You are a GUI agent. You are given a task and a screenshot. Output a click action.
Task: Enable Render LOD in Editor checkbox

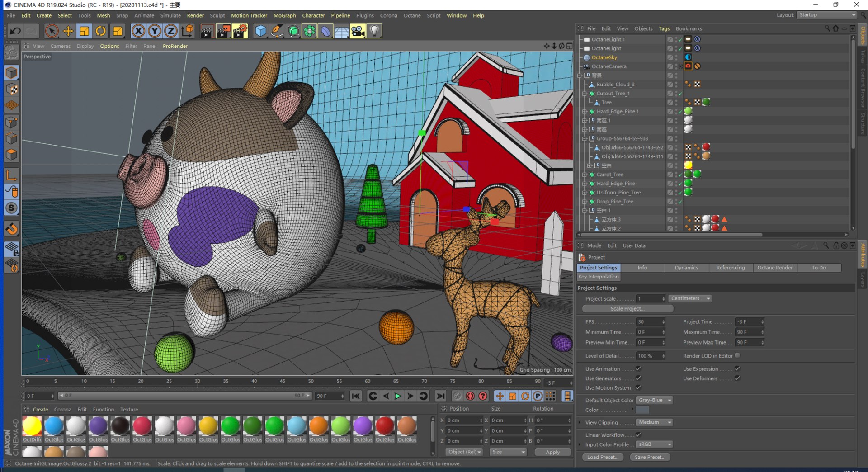pos(737,355)
